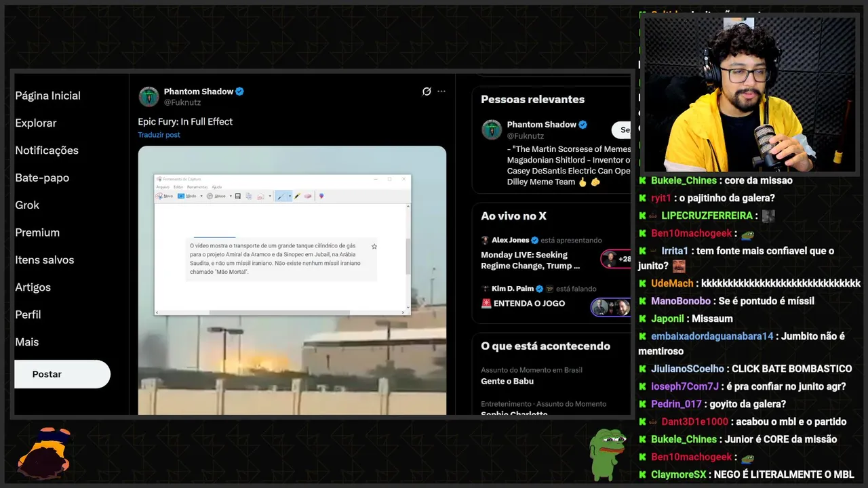Click Alex Jones small avatar
The height and width of the screenshot is (488, 868).
[485, 240]
